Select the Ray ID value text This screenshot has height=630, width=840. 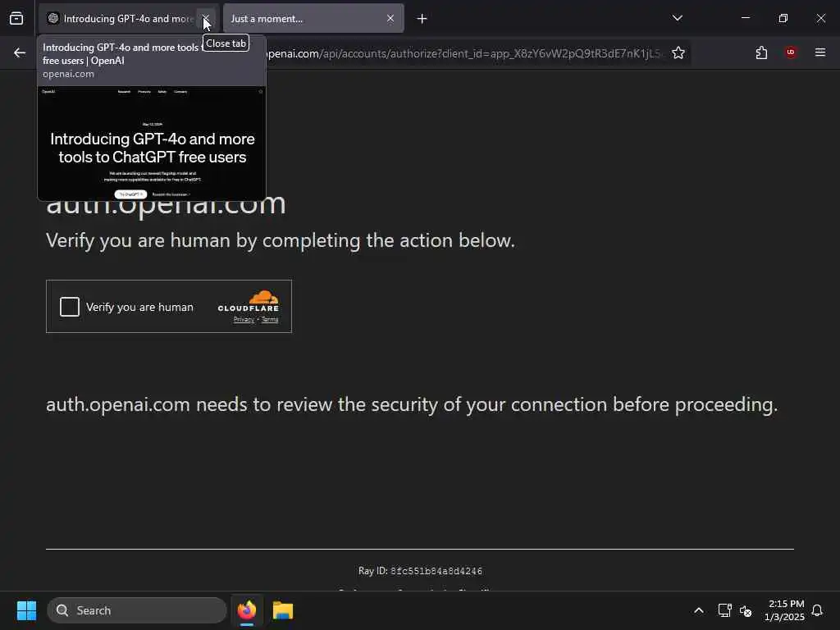point(436,571)
